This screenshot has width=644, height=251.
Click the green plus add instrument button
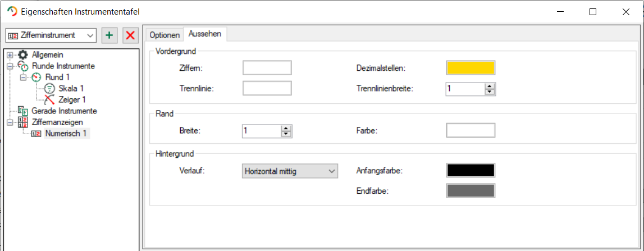coord(109,35)
